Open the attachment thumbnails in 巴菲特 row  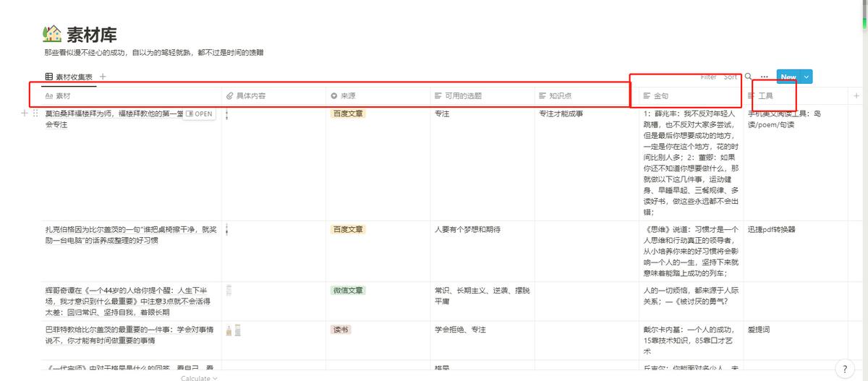point(233,330)
